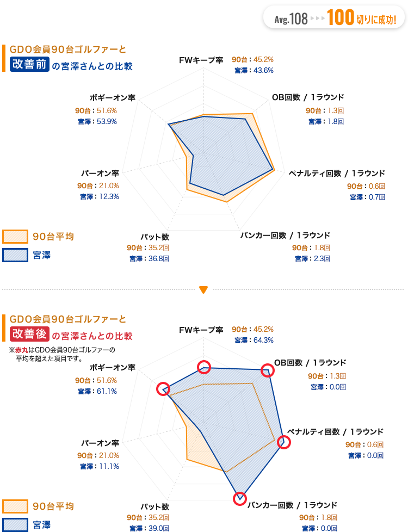The height and width of the screenshot is (532, 408).
Task: Click the Avg.108 to 100切り success banner
Action: coord(335,17)
